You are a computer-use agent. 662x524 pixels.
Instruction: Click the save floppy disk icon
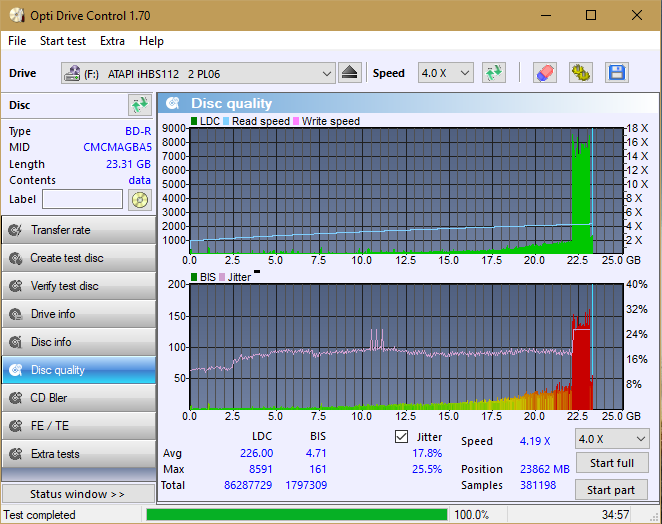tap(617, 73)
